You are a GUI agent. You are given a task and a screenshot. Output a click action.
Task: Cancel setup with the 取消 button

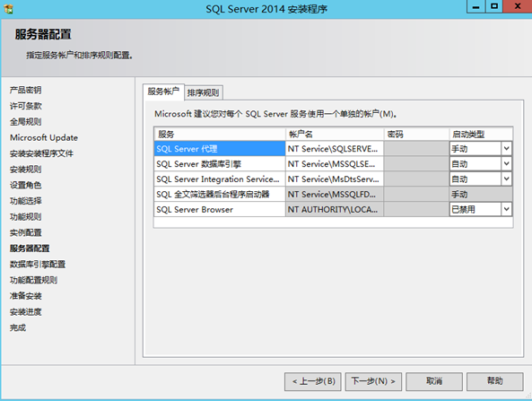(x=434, y=381)
